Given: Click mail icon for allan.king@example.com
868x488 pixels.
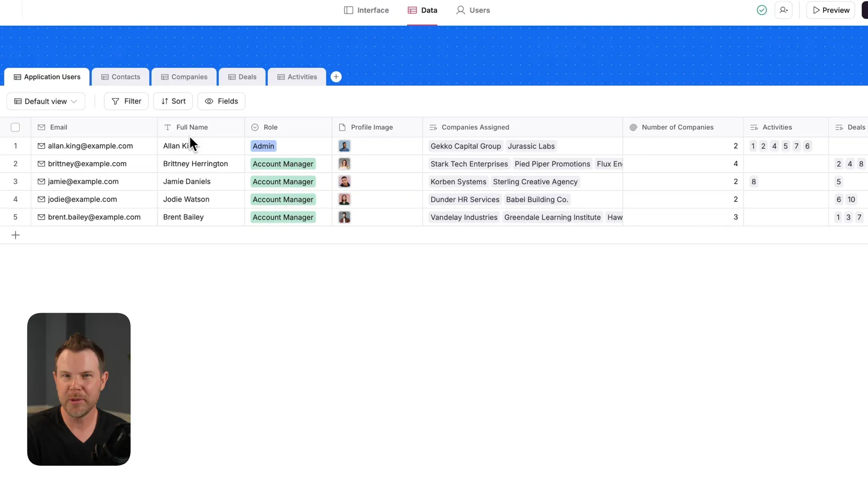Looking at the screenshot, I should (41, 146).
